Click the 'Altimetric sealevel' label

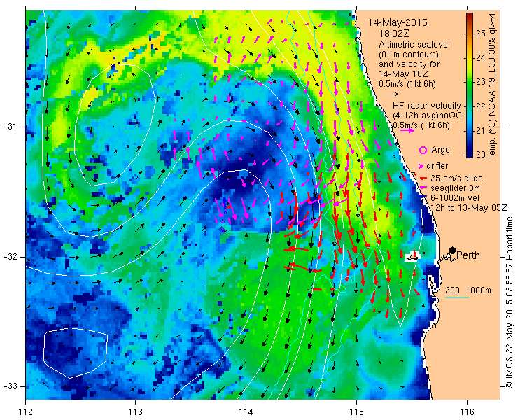tap(414, 45)
